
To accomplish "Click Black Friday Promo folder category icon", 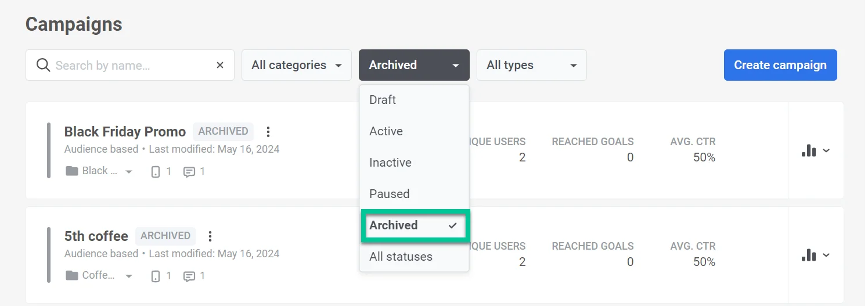I will [72, 171].
